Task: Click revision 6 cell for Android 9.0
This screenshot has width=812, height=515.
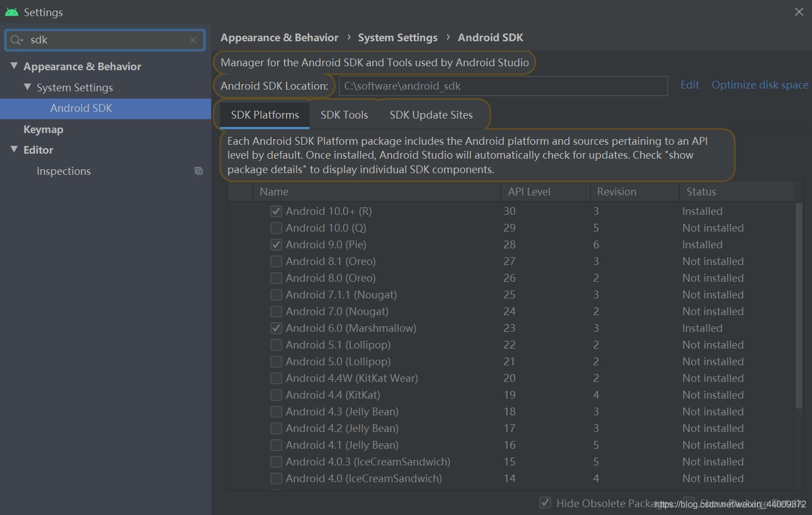Action: (596, 245)
